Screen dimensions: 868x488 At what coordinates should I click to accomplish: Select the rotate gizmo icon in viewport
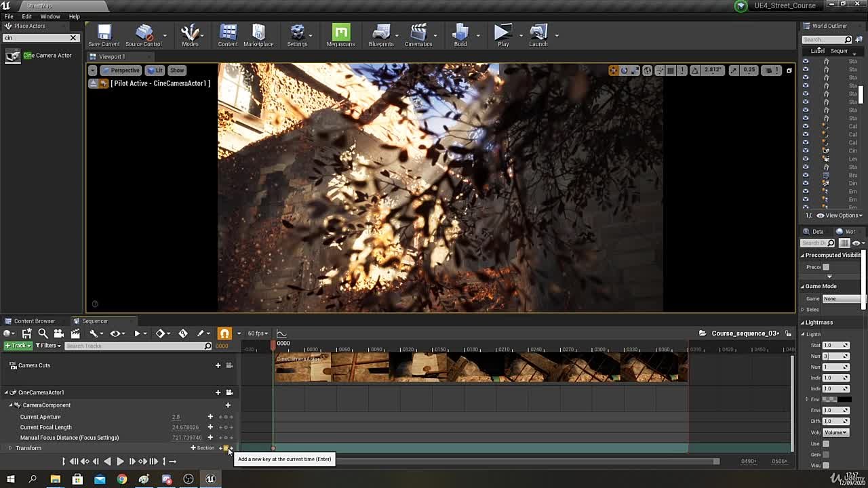(625, 70)
